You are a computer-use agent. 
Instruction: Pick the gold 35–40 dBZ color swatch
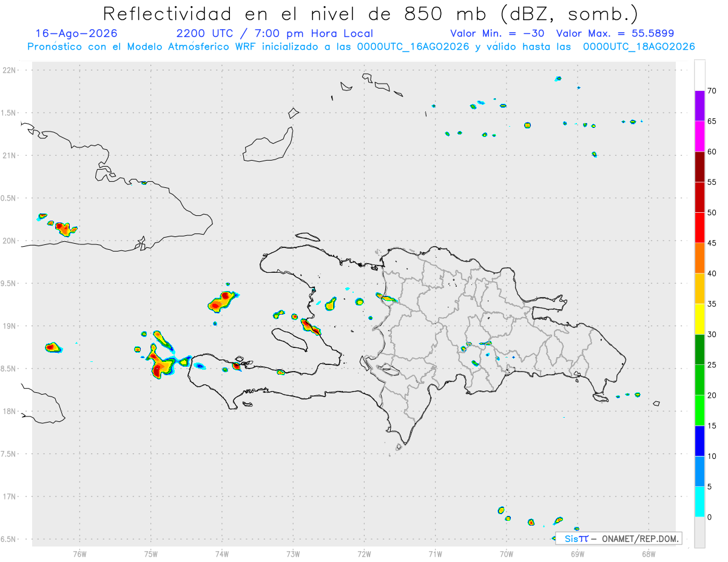699,289
